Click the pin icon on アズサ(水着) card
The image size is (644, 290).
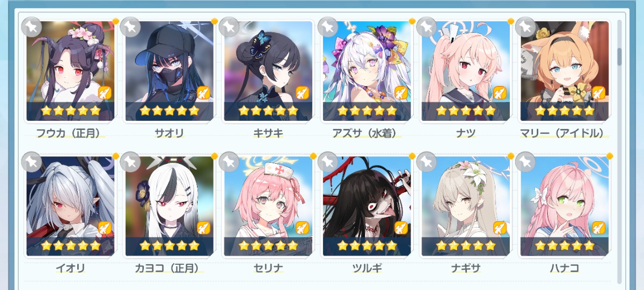point(328,27)
